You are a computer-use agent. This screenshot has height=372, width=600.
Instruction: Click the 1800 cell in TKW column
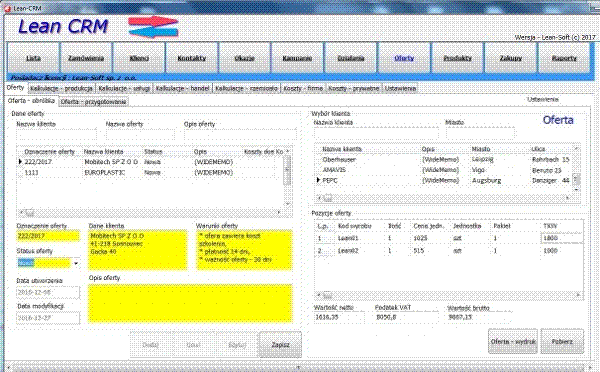tap(562, 238)
